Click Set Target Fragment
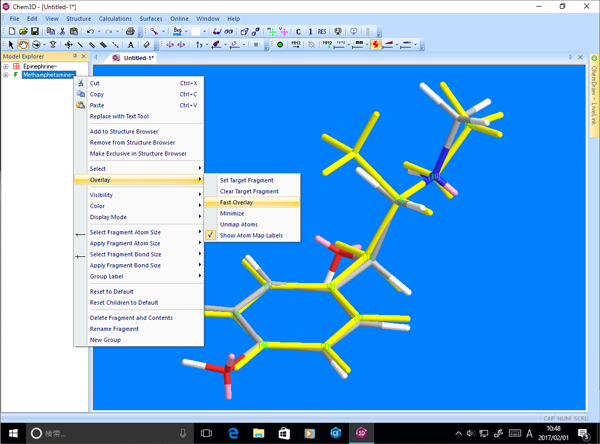Viewport: 600px width, 444px height. click(x=246, y=180)
